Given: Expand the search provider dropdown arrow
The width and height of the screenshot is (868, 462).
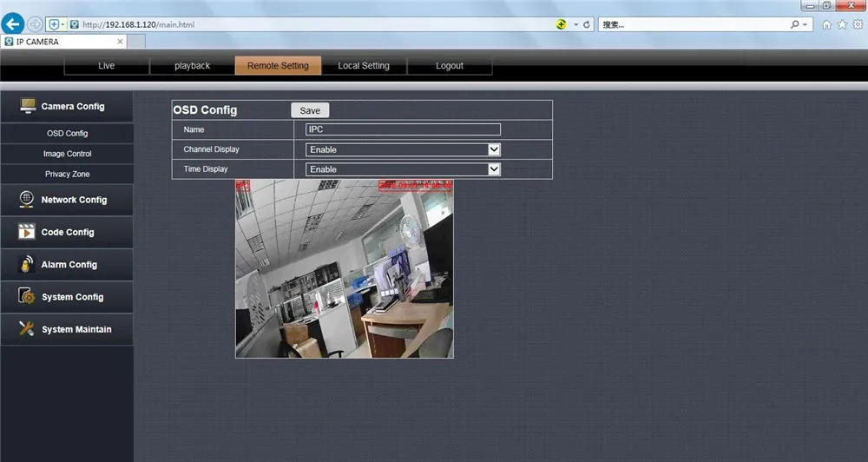Looking at the screenshot, I should click(x=805, y=24).
